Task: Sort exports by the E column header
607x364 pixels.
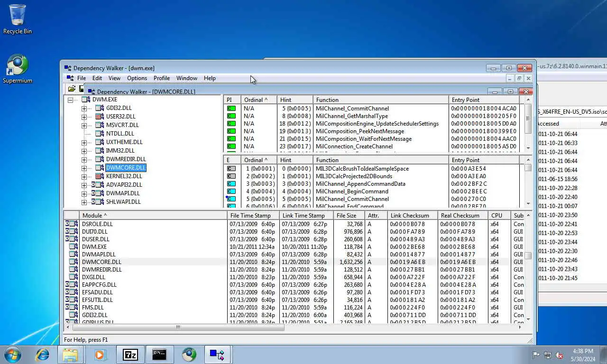Action: [x=232, y=160]
